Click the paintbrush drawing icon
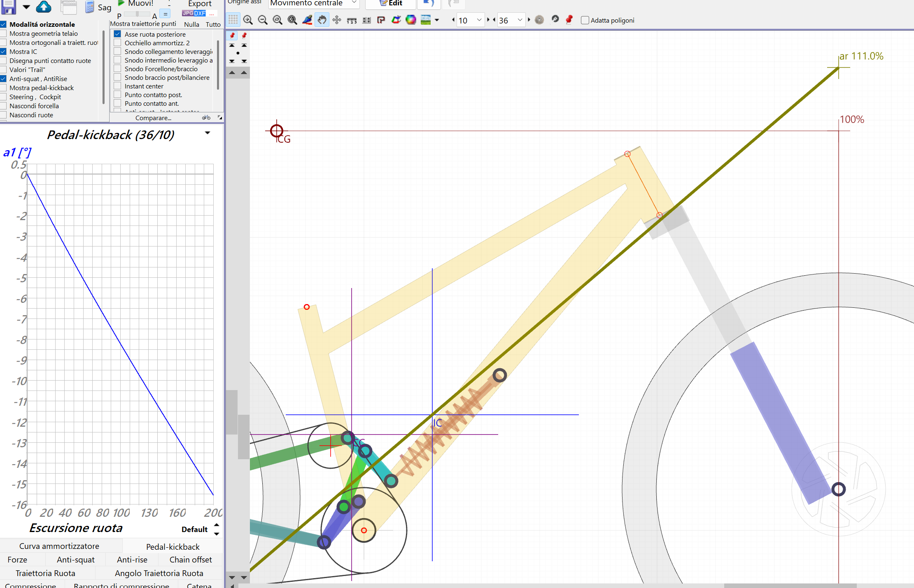914x588 pixels. point(307,20)
